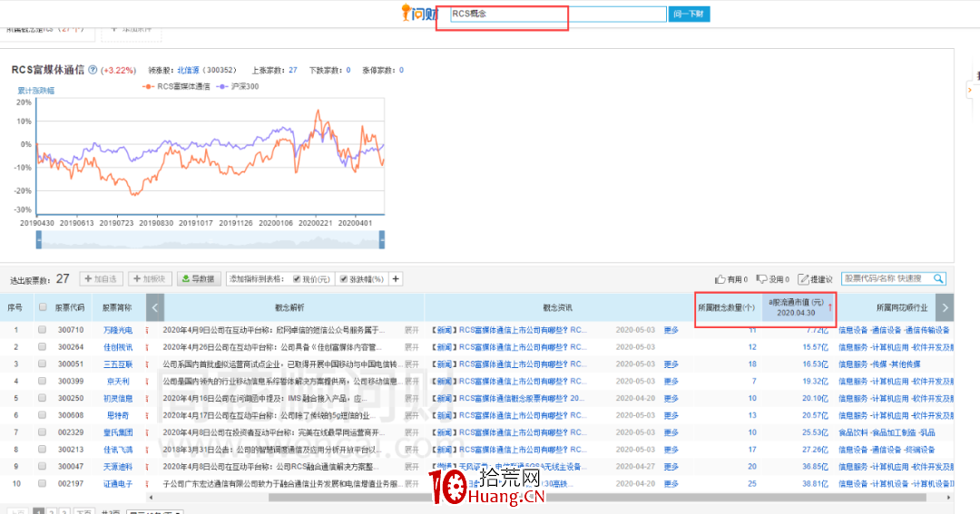Click the right handle of chart range slider
Screen dimensions: 980x514
(x=382, y=240)
